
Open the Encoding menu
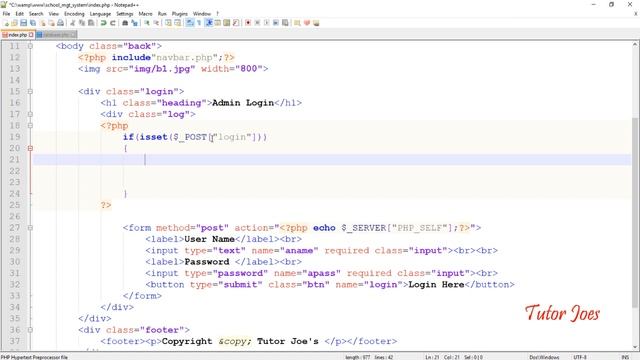[x=74, y=14]
